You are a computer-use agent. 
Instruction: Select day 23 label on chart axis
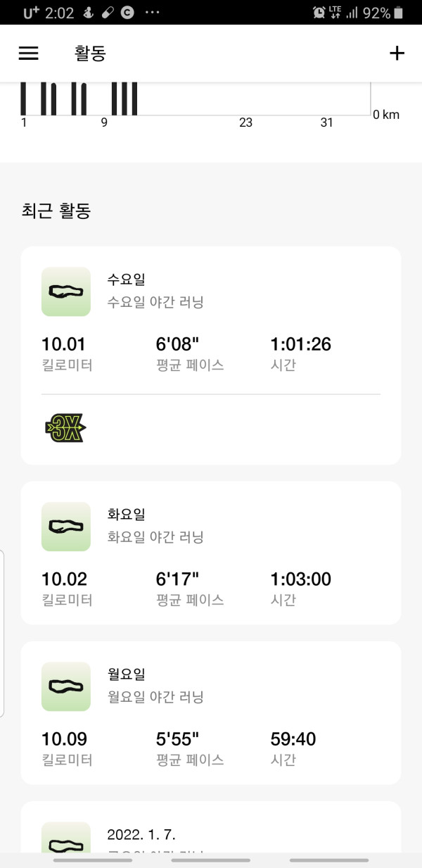click(x=245, y=122)
